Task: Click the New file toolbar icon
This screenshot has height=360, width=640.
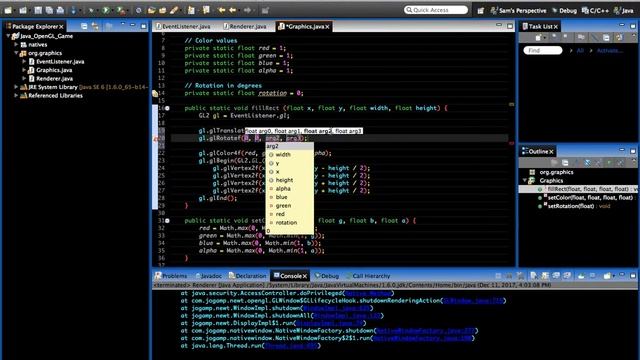Action: point(8,10)
